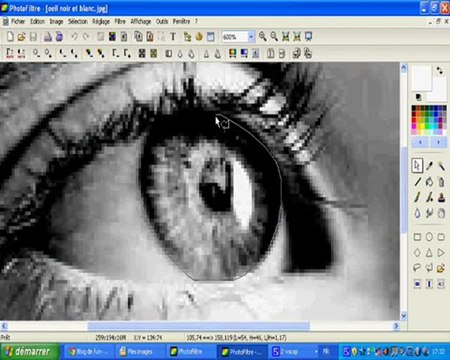
Task: Choose the Lasso selection shape
Action: 417,268
